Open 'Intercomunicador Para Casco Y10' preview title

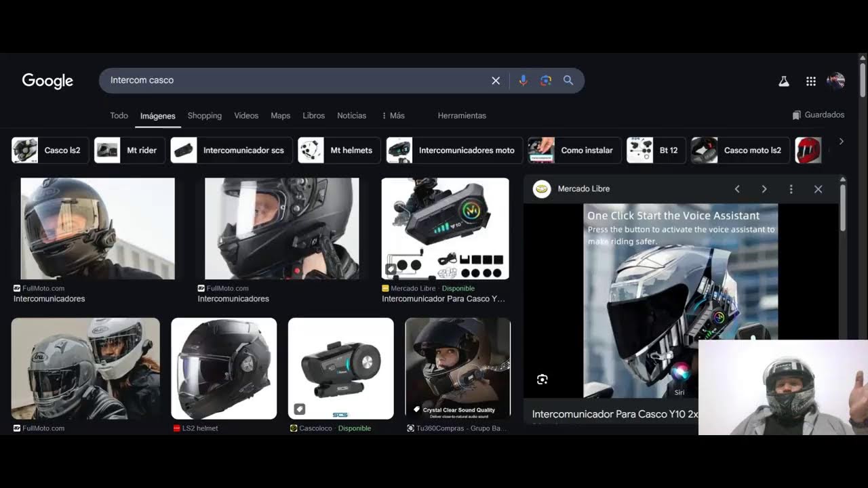pyautogui.click(x=615, y=414)
